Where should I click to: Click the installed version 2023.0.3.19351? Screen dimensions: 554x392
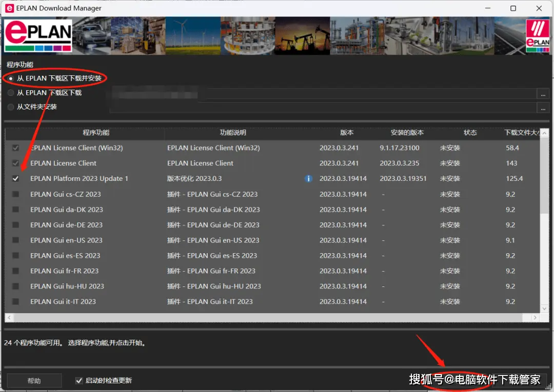click(x=403, y=178)
